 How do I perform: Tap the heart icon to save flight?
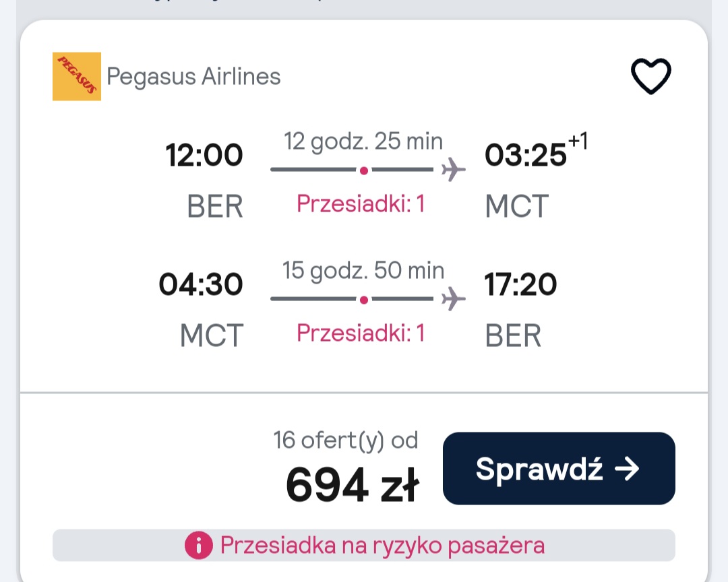coord(651,76)
